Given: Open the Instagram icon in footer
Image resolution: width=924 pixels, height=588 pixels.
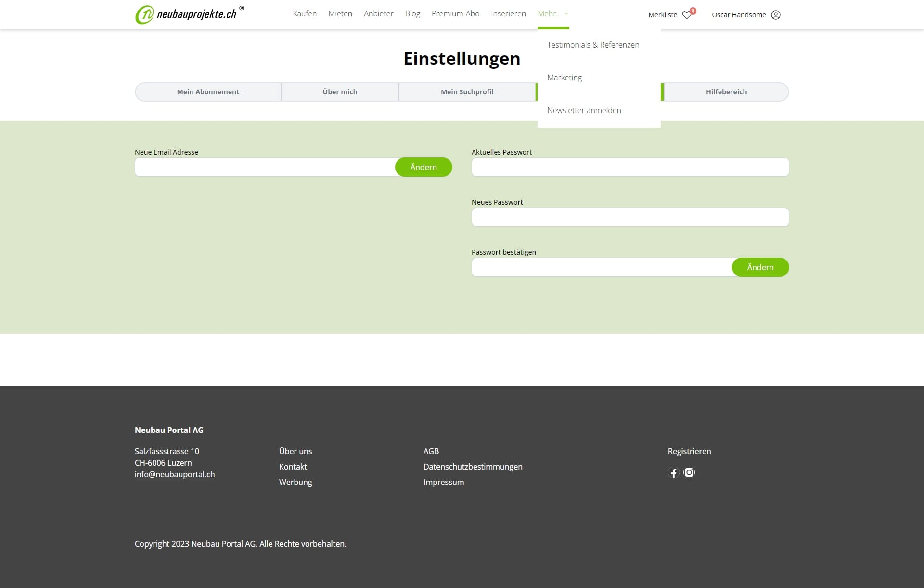Looking at the screenshot, I should pos(689,472).
